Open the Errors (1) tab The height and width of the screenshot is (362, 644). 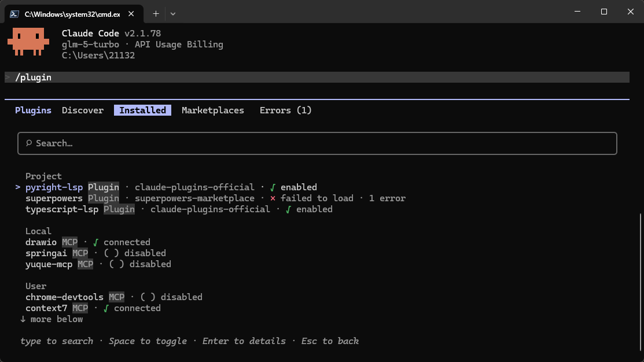coord(285,110)
